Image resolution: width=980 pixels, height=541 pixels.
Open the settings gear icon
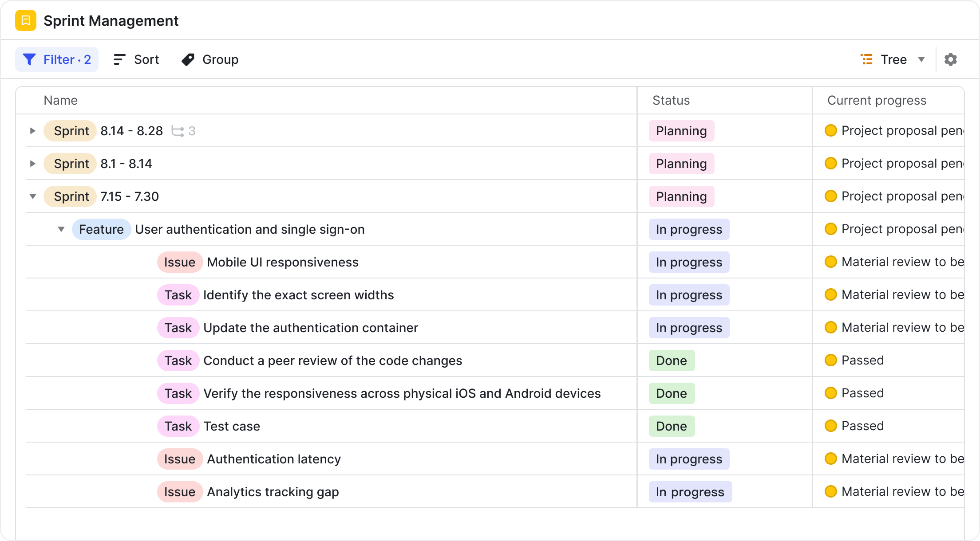pos(951,59)
